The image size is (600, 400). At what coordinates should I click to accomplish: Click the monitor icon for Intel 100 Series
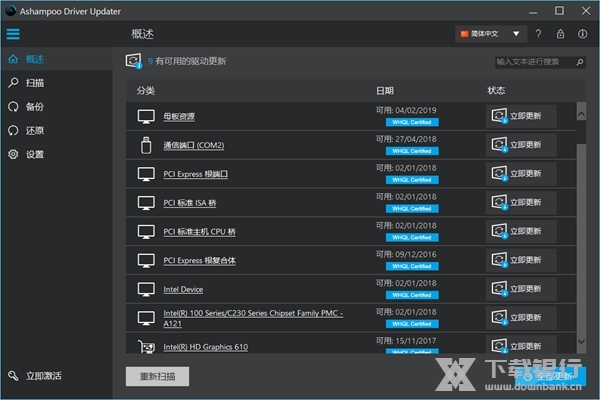coord(146,318)
